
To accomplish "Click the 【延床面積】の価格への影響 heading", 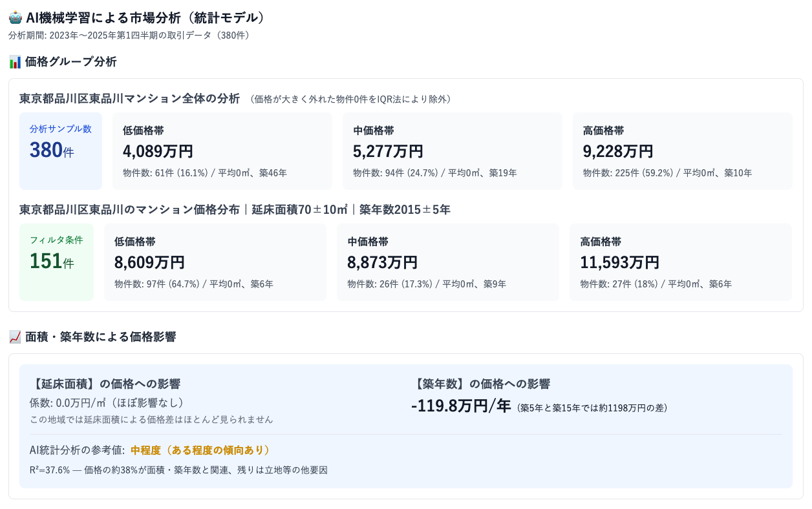I will pos(105,384).
